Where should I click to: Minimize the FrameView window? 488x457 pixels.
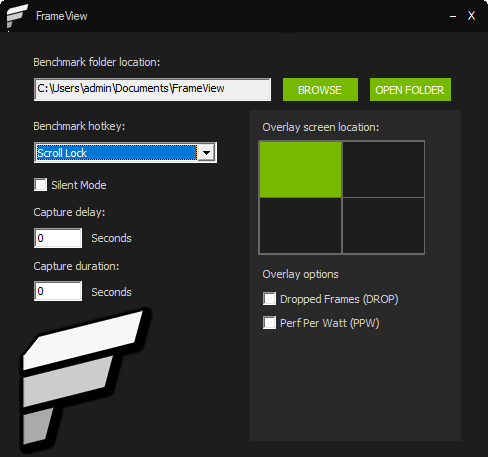[453, 16]
